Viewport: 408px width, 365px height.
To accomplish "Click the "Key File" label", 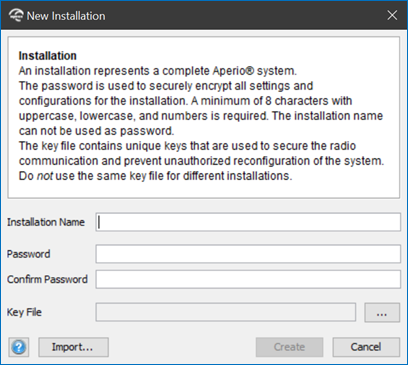I will [24, 312].
